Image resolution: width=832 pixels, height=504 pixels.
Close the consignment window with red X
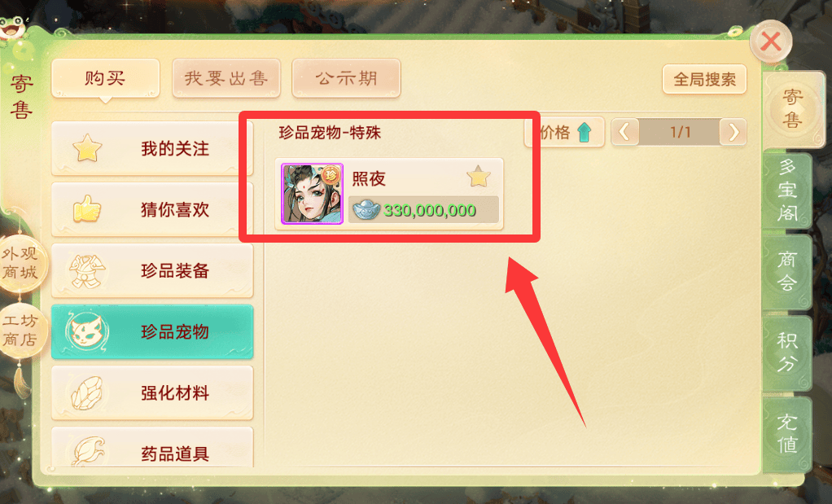click(x=770, y=41)
